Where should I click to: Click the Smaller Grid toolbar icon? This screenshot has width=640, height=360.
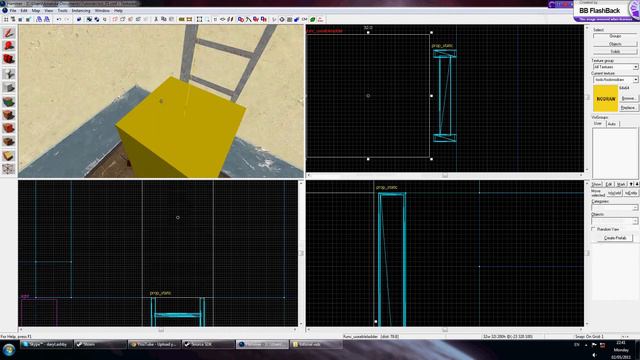(20, 19)
